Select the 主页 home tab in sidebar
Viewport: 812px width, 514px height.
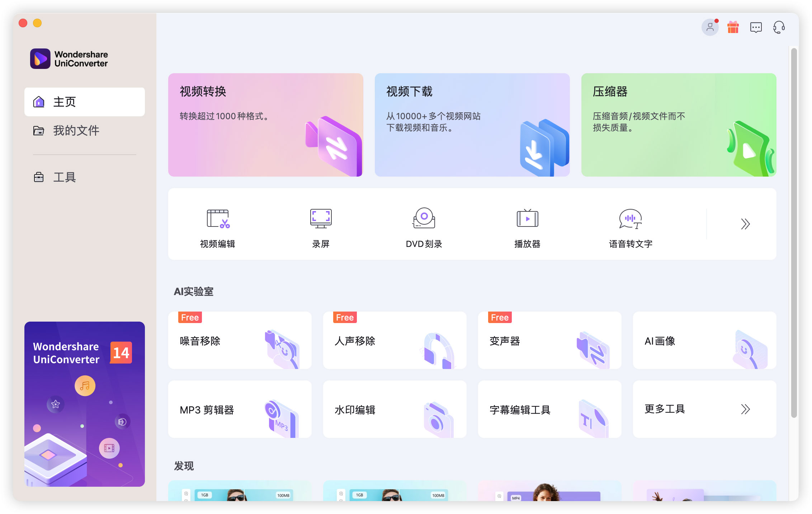point(85,102)
